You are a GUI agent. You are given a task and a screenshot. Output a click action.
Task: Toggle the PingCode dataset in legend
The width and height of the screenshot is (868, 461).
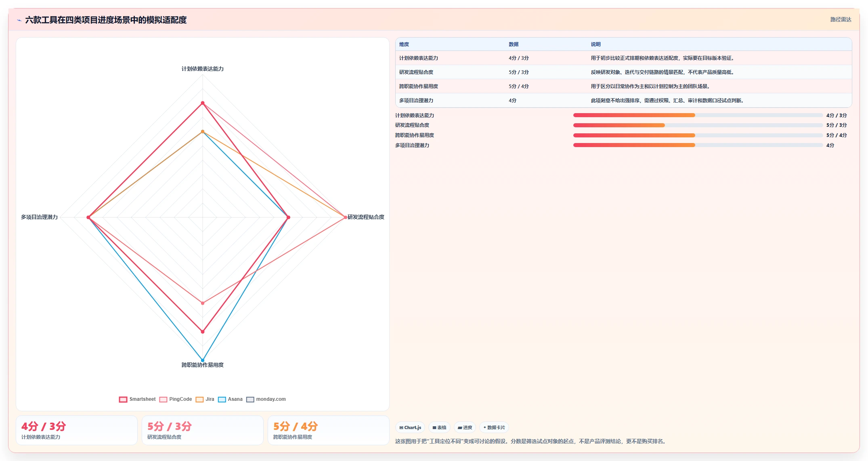point(176,399)
